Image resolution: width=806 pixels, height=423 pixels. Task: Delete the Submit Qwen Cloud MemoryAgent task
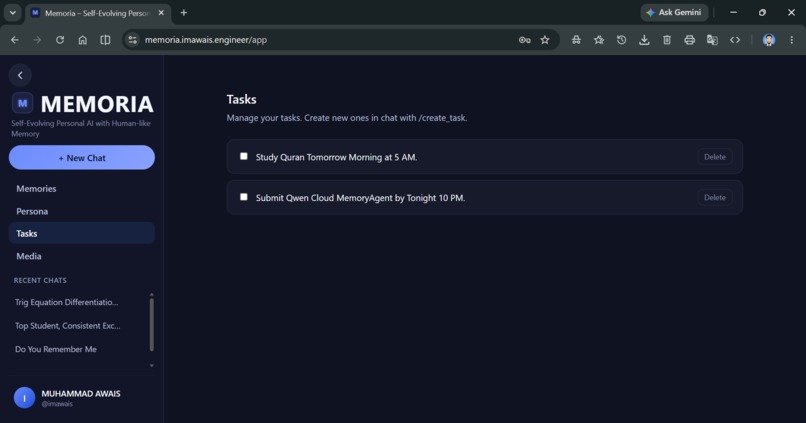[715, 197]
